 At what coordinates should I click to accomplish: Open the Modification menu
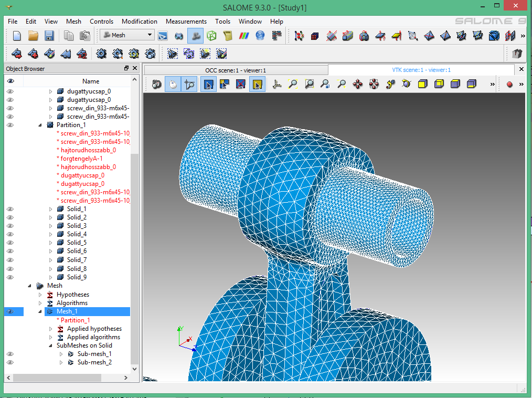click(140, 22)
